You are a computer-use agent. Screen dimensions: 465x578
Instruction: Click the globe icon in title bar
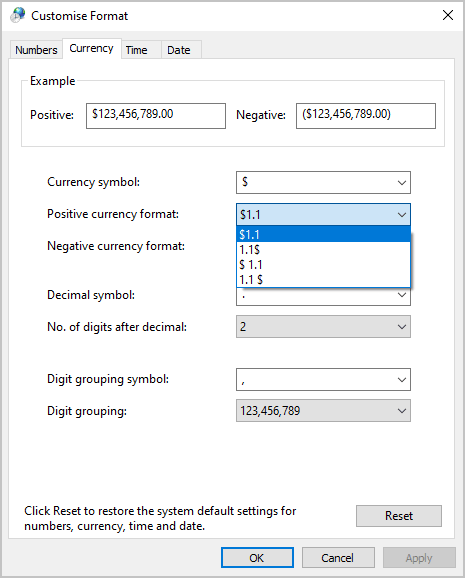click(x=17, y=15)
